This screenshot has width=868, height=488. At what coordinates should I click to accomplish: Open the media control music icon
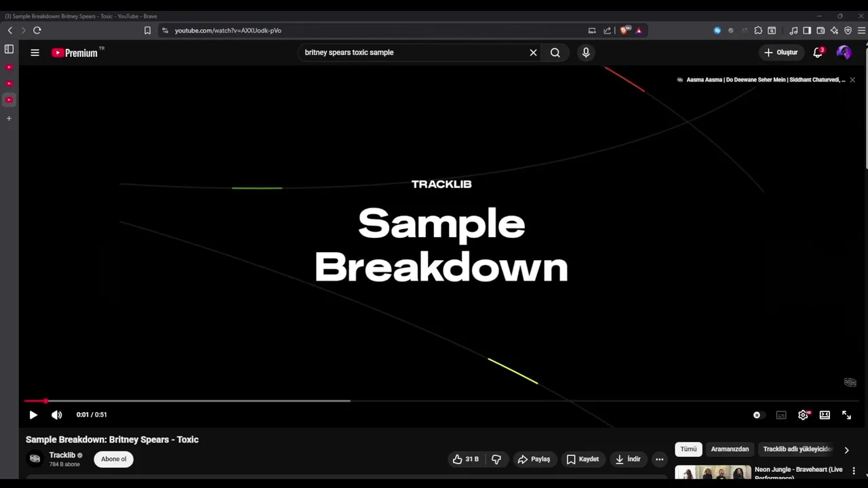pyautogui.click(x=793, y=30)
